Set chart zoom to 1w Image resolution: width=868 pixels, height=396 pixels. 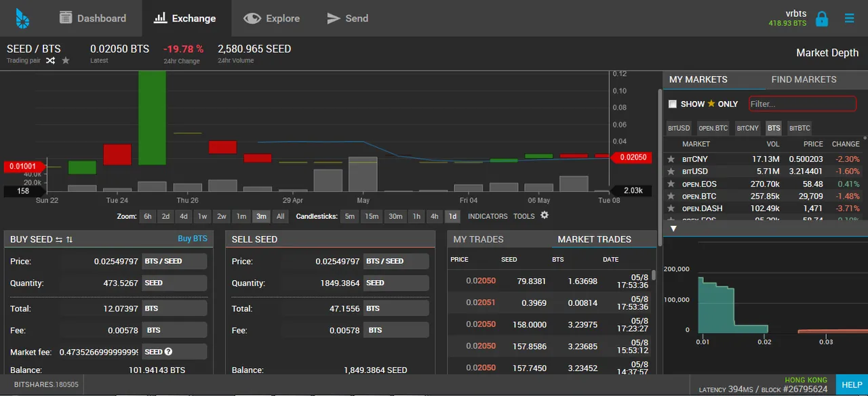pyautogui.click(x=202, y=216)
